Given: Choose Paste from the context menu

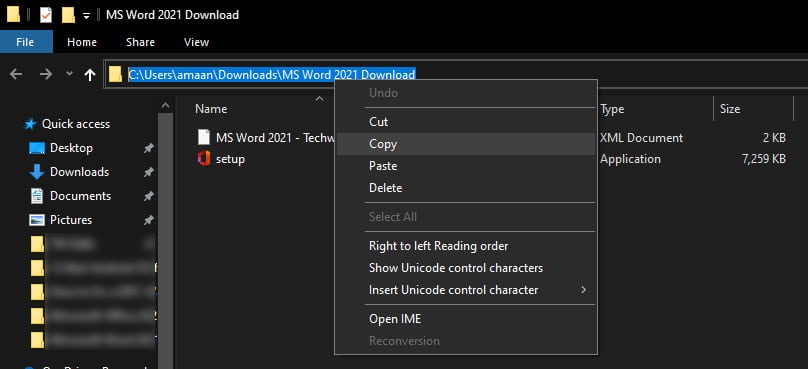Looking at the screenshot, I should click(465, 166).
